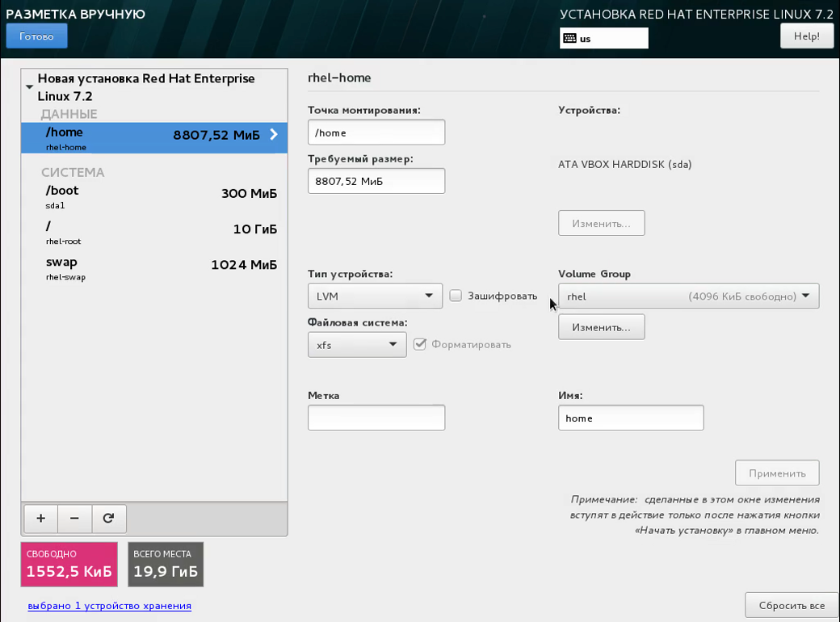This screenshot has width=840, height=622.
Task: Collapse the Новая установка Red Hat tree
Action: (x=29, y=86)
